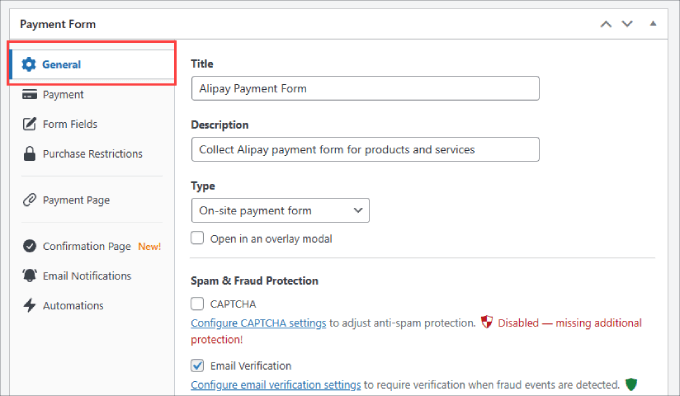The width and height of the screenshot is (680, 396).
Task: Move Payment Form panel down
Action: tap(627, 24)
